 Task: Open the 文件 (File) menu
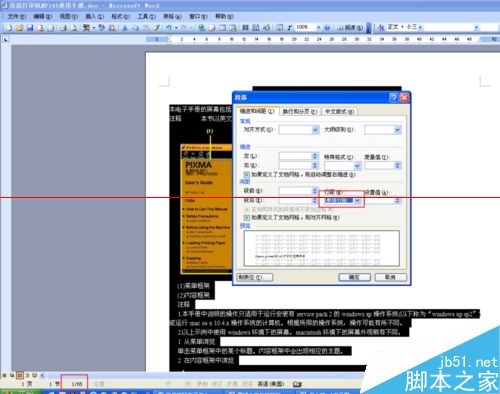(x=17, y=16)
